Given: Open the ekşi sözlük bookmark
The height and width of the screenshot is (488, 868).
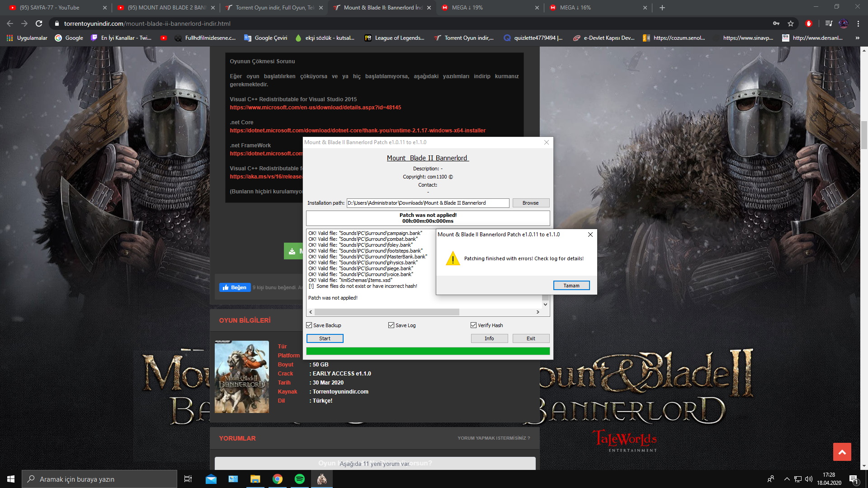Looking at the screenshot, I should coord(325,38).
